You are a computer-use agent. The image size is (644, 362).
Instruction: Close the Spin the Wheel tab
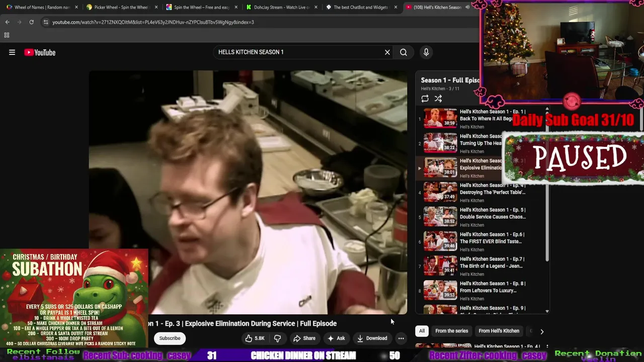tap(236, 8)
